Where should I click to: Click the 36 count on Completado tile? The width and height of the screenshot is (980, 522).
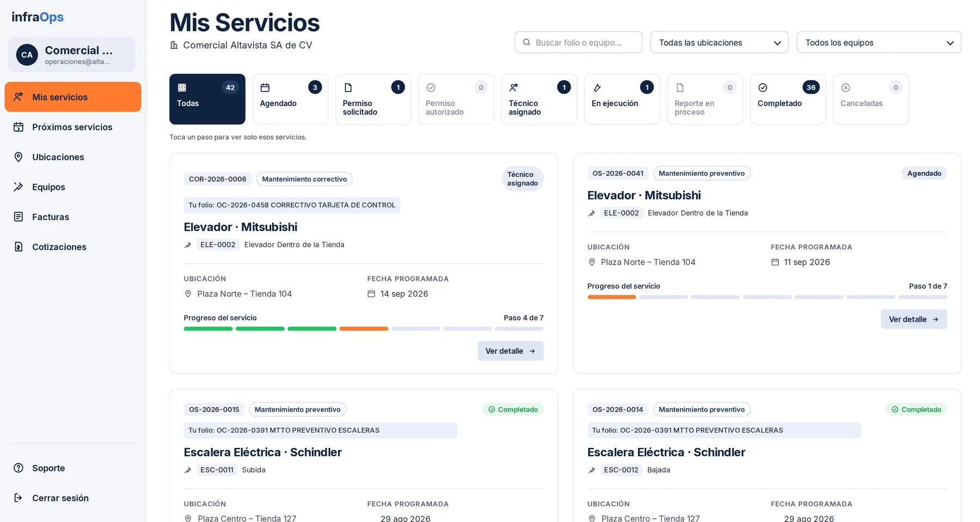(x=811, y=88)
